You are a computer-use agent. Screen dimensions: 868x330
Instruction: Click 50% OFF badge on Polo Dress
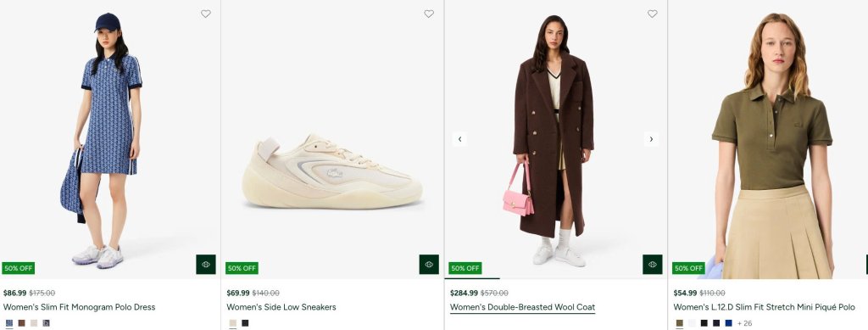coord(19,268)
